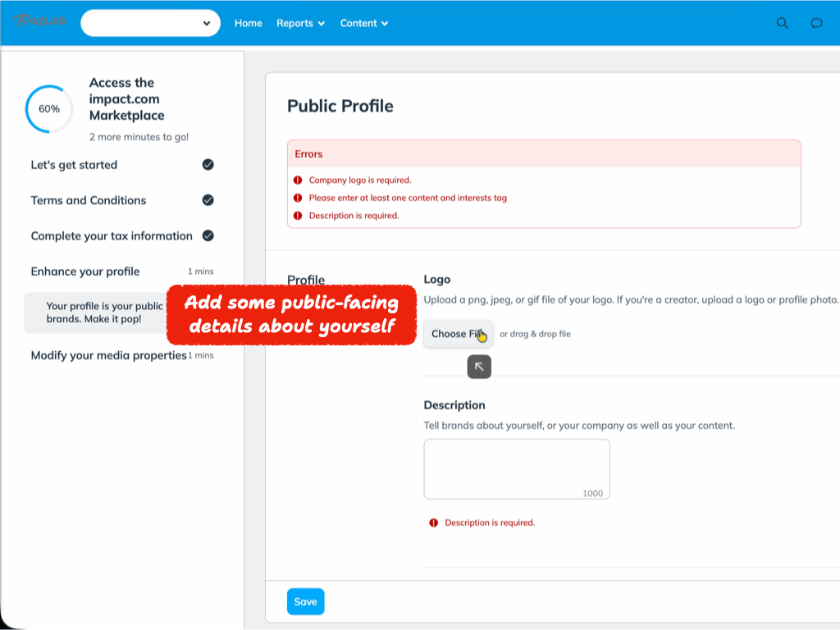Screen dimensions: 840x630
Task: Click the error icon beside content tags error
Action: tap(297, 198)
